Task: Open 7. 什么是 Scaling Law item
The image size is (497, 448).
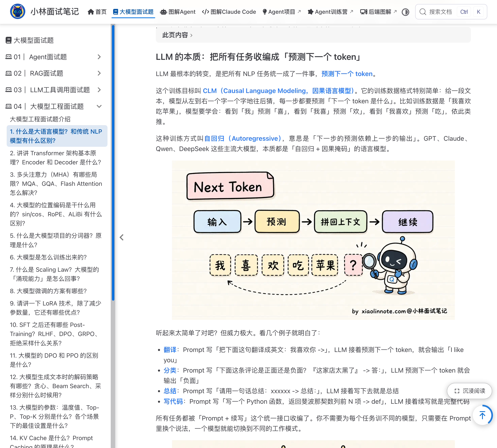Action: [54, 274]
